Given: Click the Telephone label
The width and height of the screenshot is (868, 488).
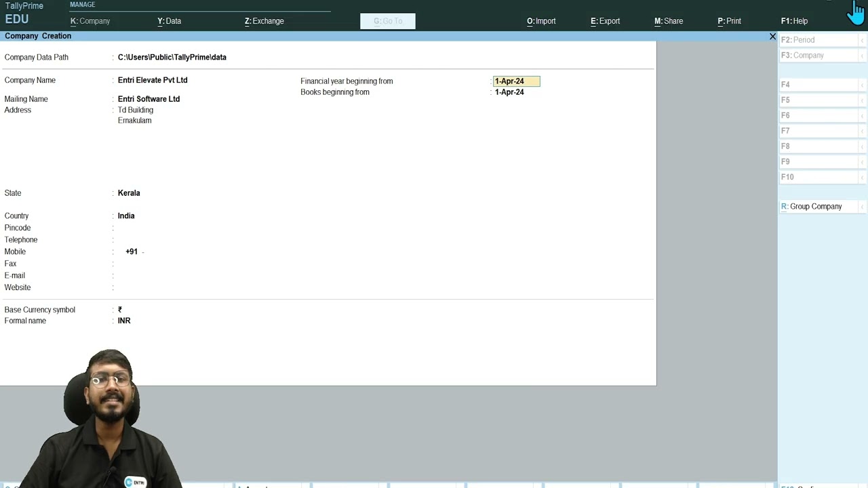Looking at the screenshot, I should (x=21, y=240).
